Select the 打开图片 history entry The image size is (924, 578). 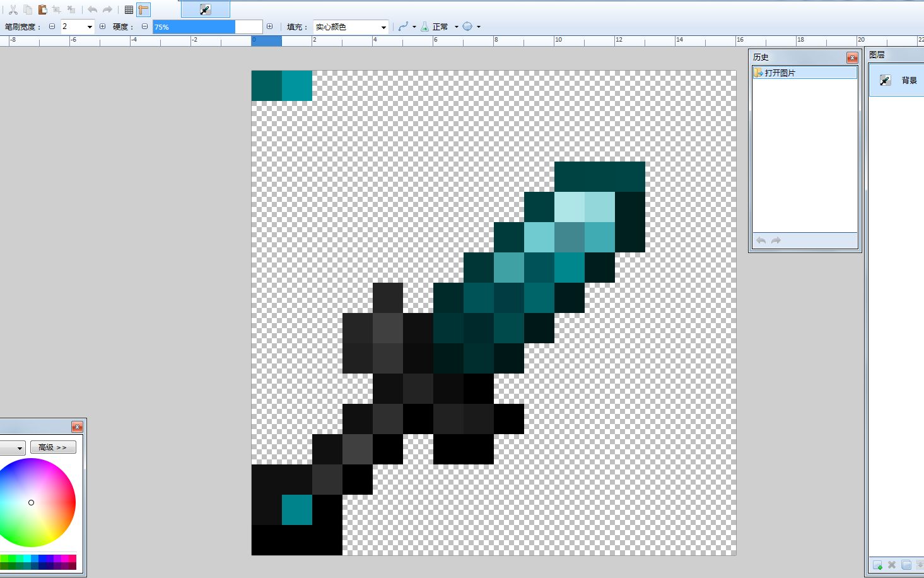tap(805, 73)
